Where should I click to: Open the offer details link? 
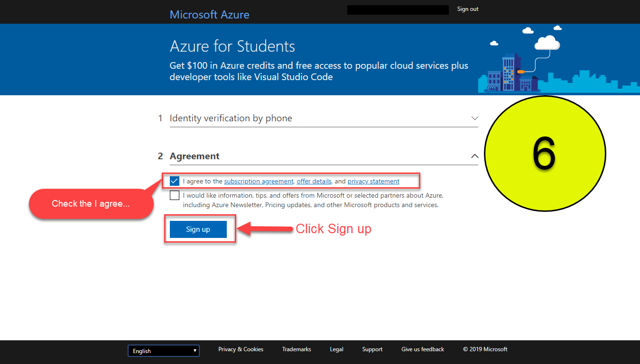pos(314,181)
